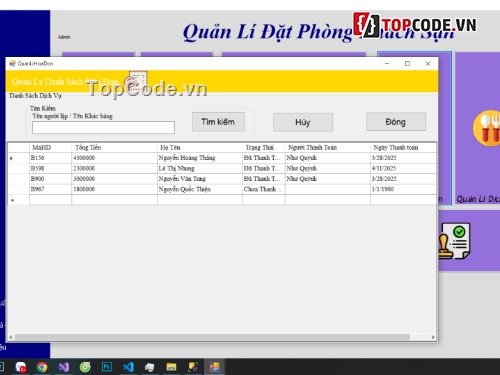Screen dimensions: 500x375
Task: Open the Snipping tool taskbar icon
Action: [193, 367]
